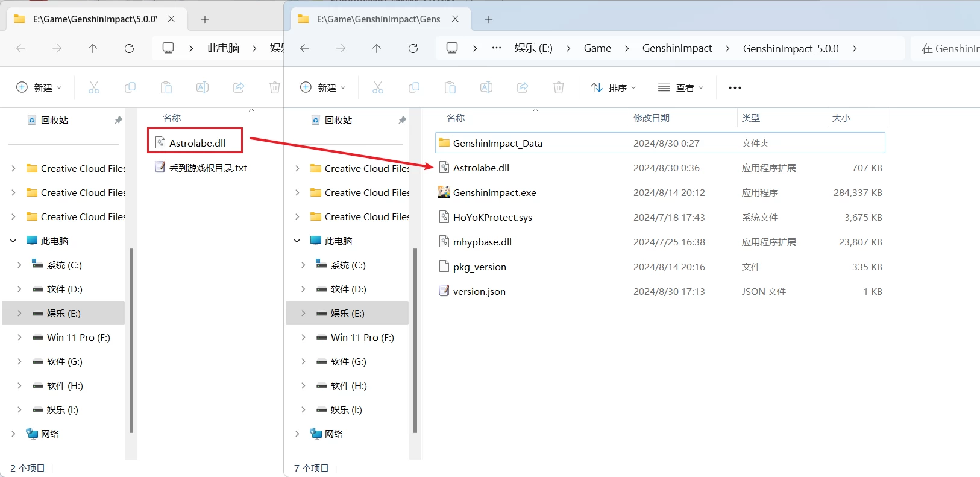This screenshot has width=980, height=477.
Task: Click Cut icon in left window toolbar
Action: [x=94, y=87]
